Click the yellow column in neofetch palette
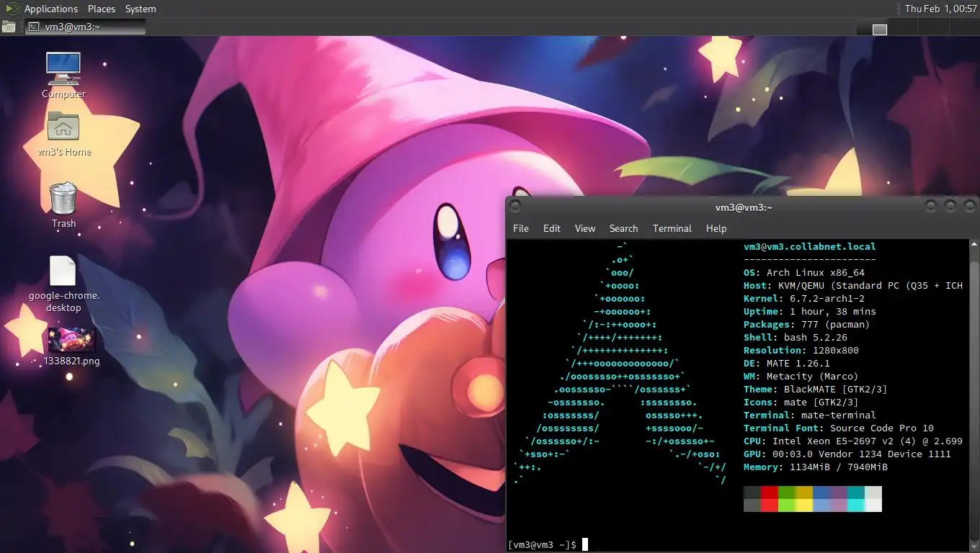980x553 pixels. pyautogui.click(x=804, y=499)
